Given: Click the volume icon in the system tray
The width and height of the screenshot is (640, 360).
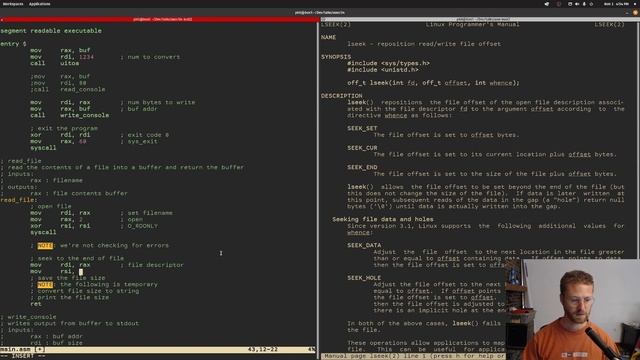Looking at the screenshot, I should point(577,4).
